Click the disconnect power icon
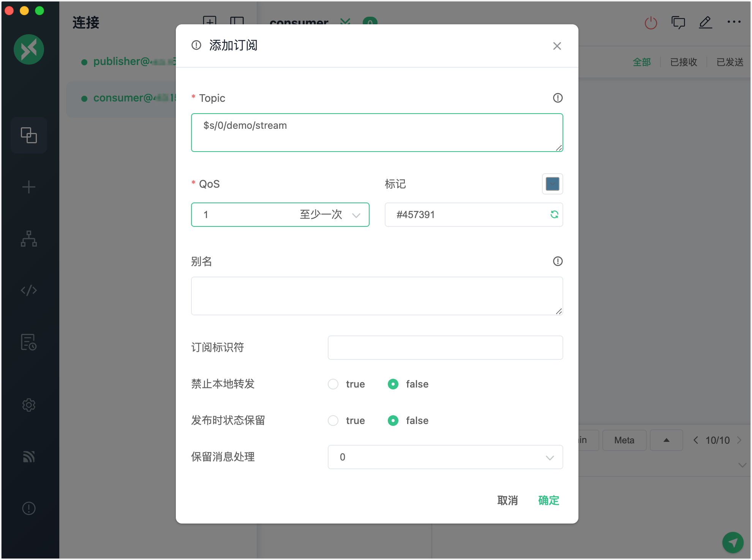 [651, 23]
